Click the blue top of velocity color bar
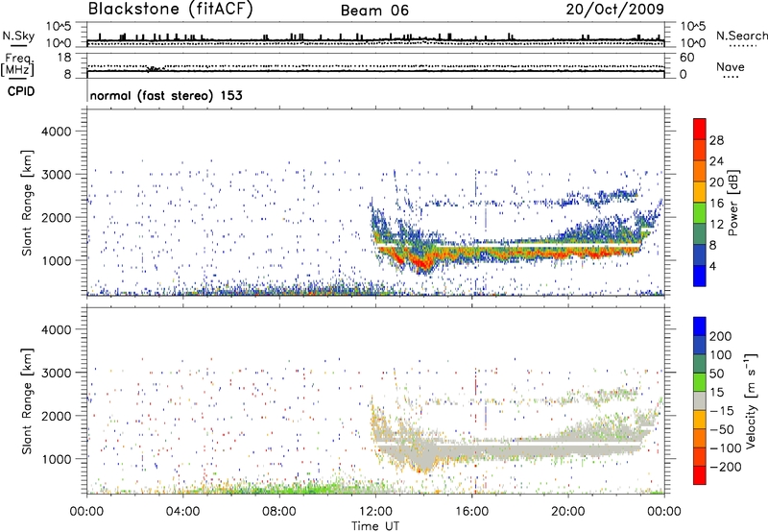The width and height of the screenshot is (768, 532). point(700,326)
